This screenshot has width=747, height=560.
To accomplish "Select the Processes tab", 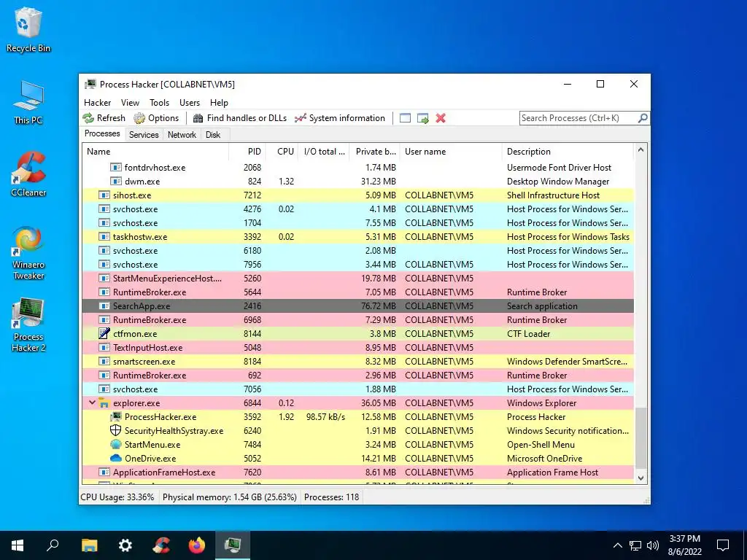I will (102, 134).
